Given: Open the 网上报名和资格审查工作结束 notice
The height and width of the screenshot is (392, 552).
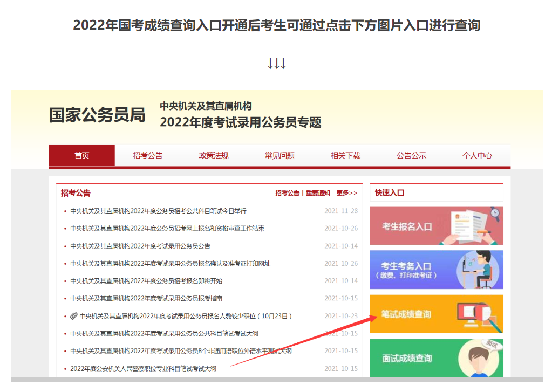Looking at the screenshot, I should [167, 229].
